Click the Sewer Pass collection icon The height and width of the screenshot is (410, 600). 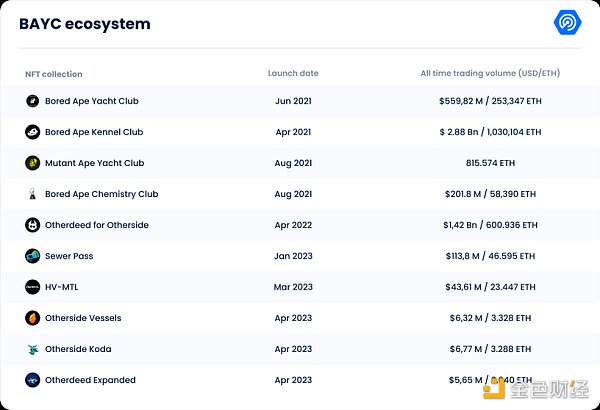[x=33, y=256]
